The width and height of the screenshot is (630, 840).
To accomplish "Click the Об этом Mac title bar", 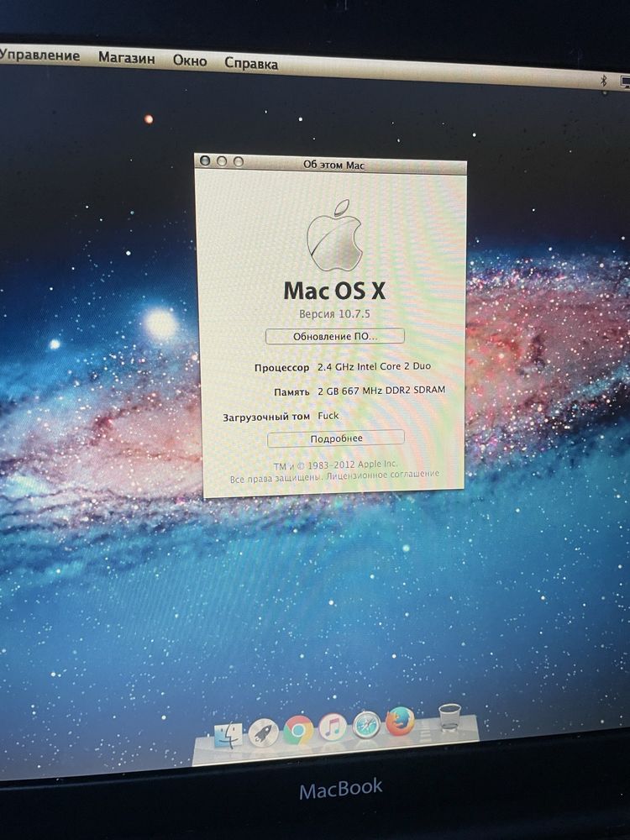I will tap(330, 164).
